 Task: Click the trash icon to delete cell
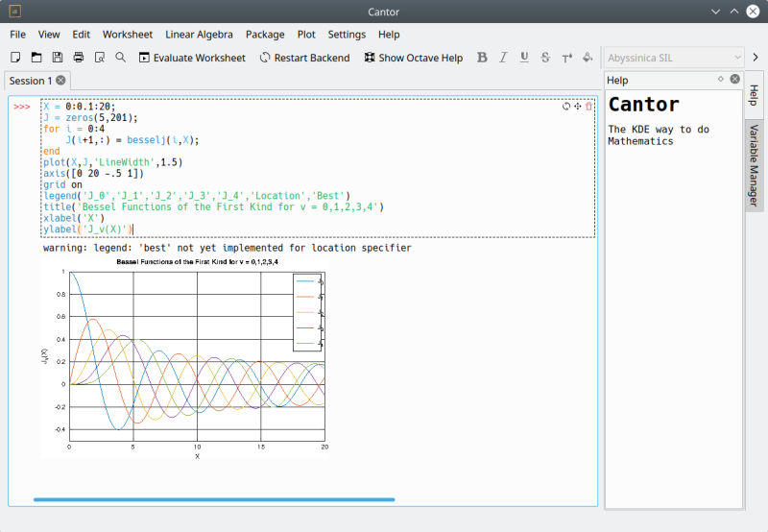588,106
